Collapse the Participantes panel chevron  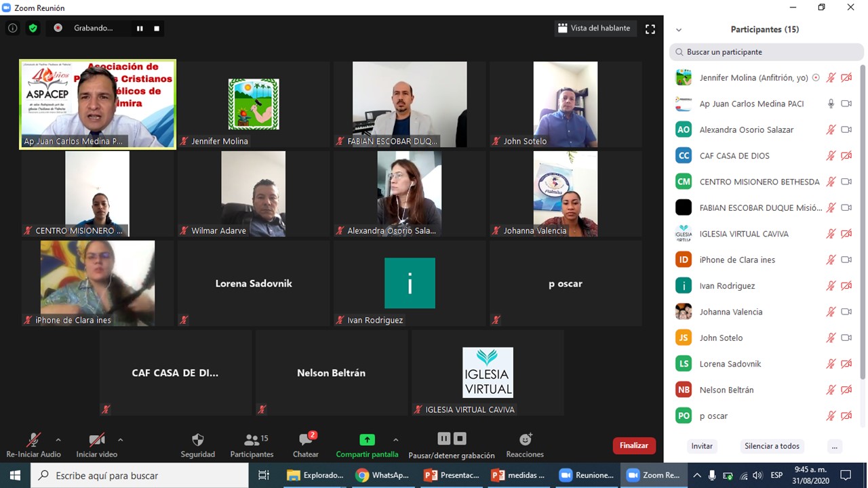point(679,30)
